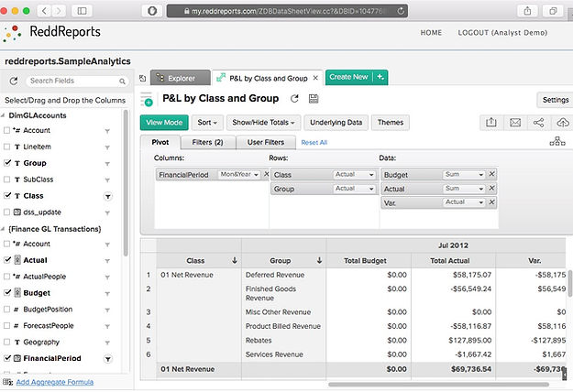The image size is (573, 392).
Task: Open Group row Actual dropdown
Action: coord(354,189)
